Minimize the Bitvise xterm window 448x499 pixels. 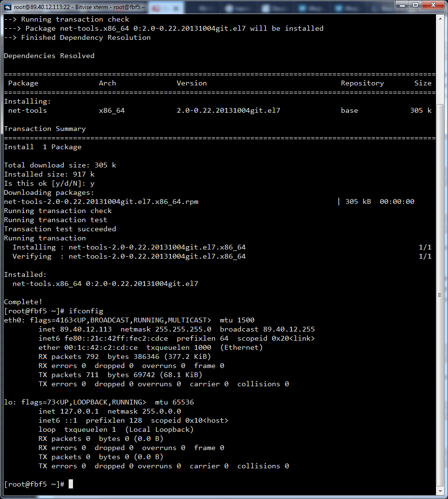[x=401, y=5]
